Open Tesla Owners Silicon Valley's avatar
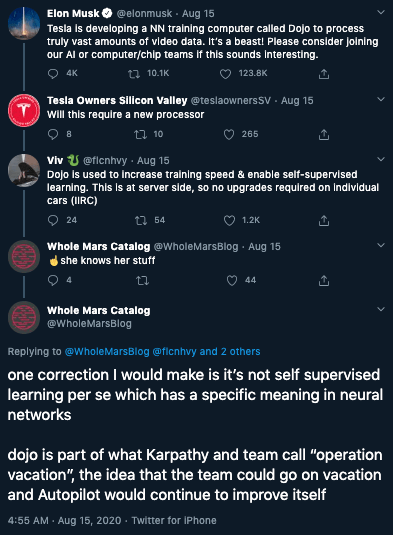 coord(24,111)
